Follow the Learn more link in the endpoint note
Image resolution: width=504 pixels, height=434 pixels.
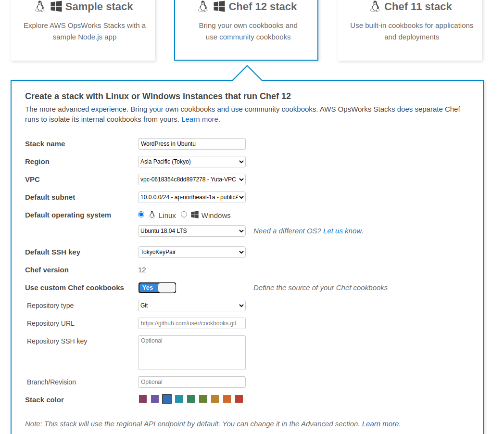[x=381, y=424]
